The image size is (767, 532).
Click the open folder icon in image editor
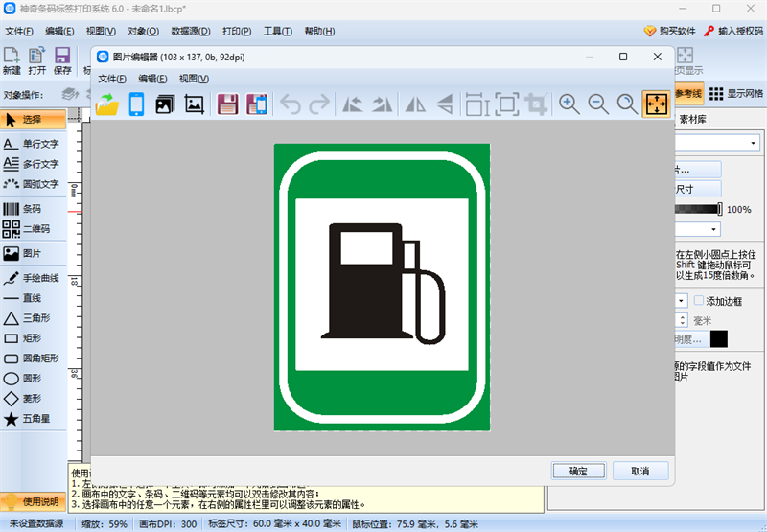coord(107,104)
